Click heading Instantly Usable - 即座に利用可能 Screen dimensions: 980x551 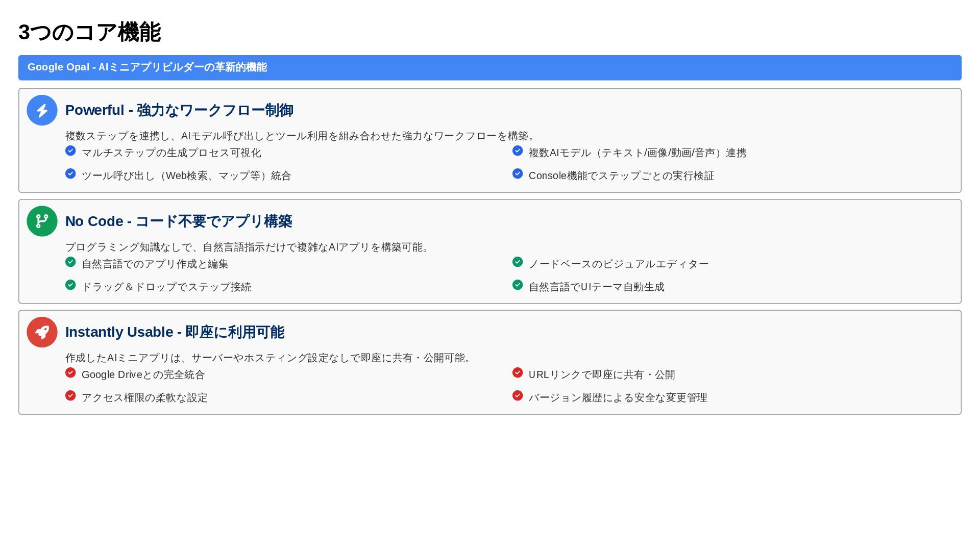(x=175, y=332)
